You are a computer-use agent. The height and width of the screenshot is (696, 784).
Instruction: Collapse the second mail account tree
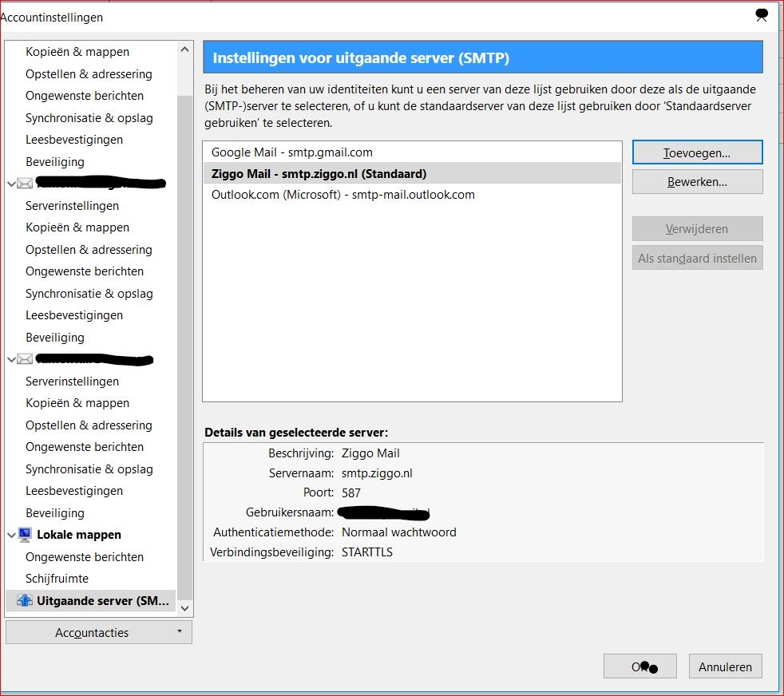coord(11,359)
